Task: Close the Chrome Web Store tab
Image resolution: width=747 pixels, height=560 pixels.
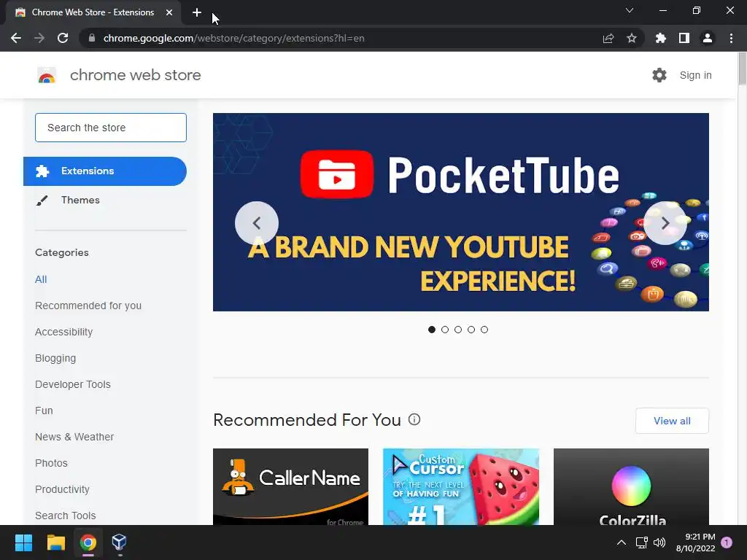Action: click(169, 12)
